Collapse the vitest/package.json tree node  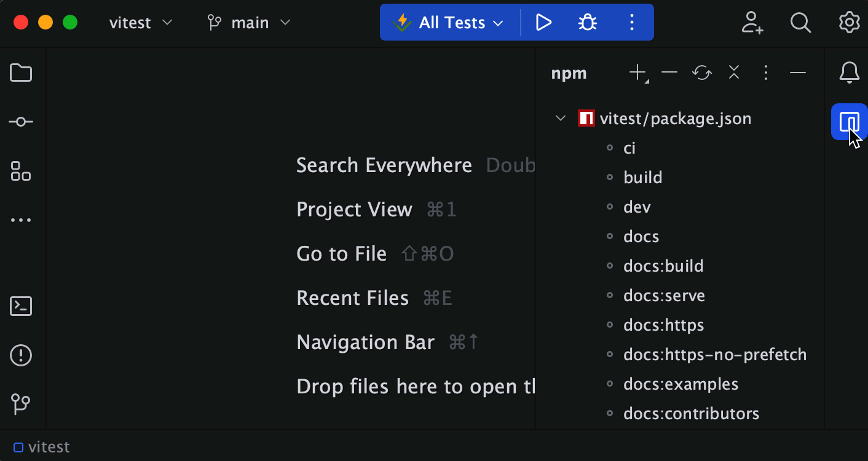pos(560,118)
